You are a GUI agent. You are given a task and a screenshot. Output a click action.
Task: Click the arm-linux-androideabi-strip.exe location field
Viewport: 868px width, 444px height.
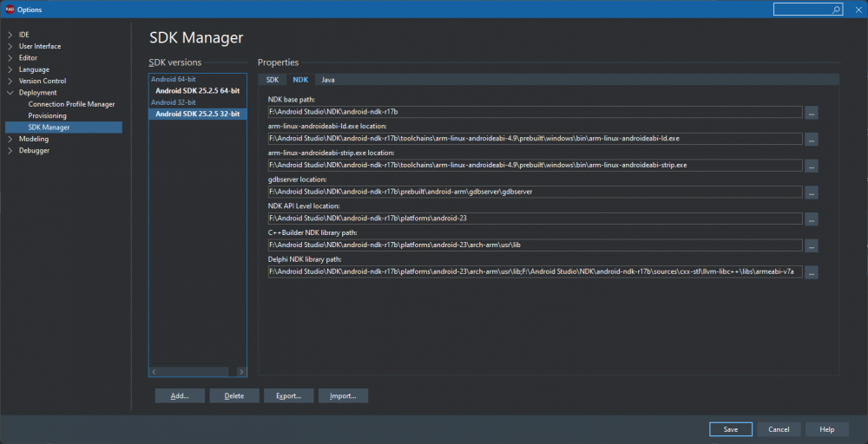coord(536,166)
